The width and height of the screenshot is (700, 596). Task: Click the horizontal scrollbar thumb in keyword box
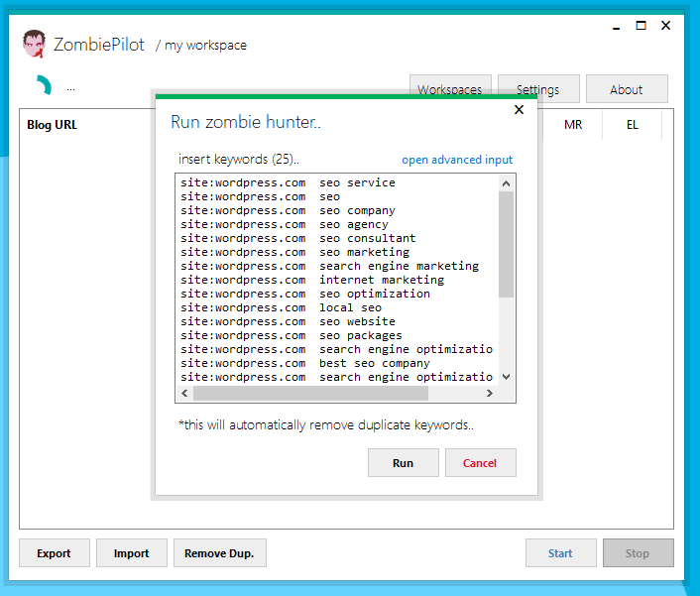[310, 393]
